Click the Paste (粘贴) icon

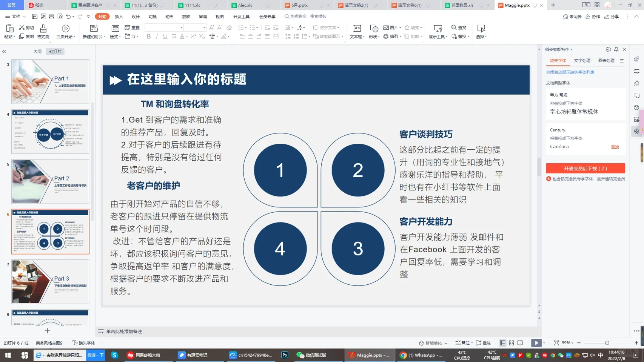click(9, 29)
